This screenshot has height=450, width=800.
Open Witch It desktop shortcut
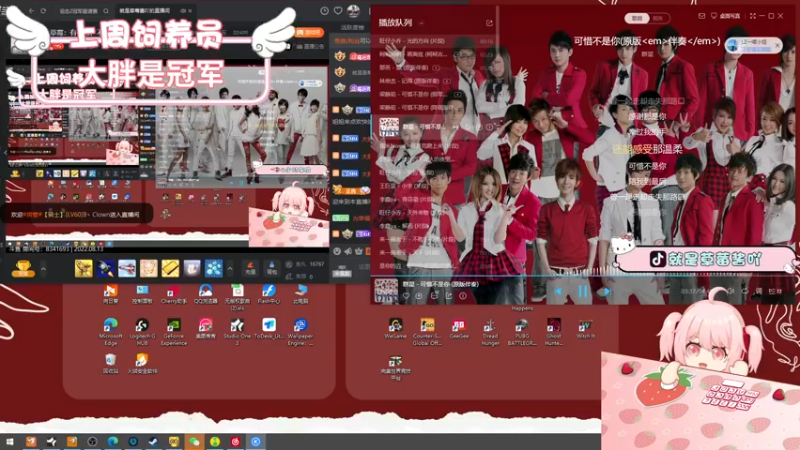click(x=585, y=329)
